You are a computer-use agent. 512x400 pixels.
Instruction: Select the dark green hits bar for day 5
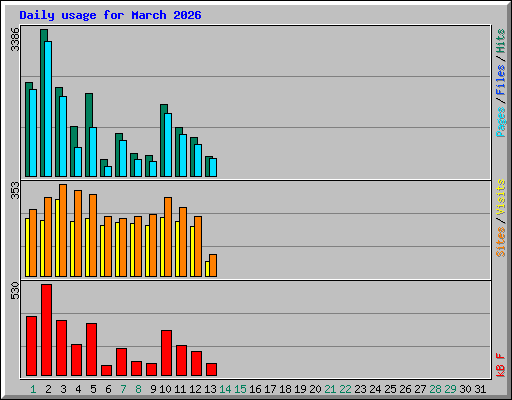[x=87, y=135]
